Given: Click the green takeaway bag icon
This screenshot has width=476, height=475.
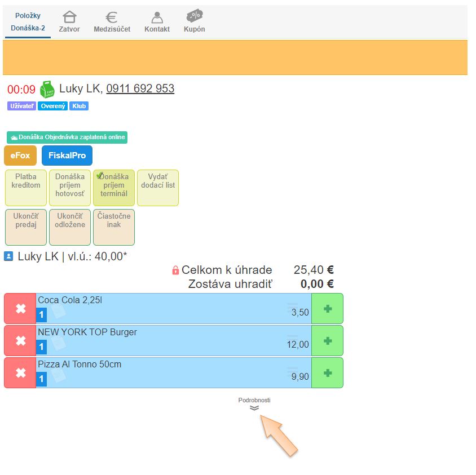Looking at the screenshot, I should click(47, 89).
